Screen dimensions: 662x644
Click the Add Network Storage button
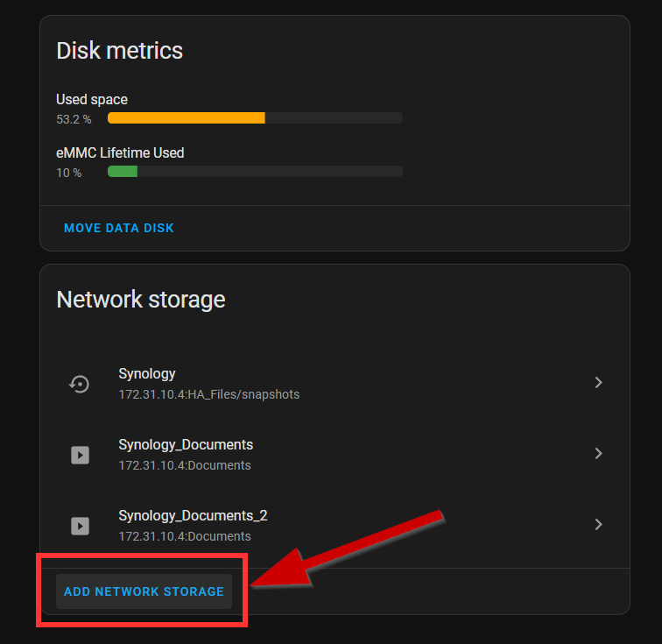[x=144, y=591]
